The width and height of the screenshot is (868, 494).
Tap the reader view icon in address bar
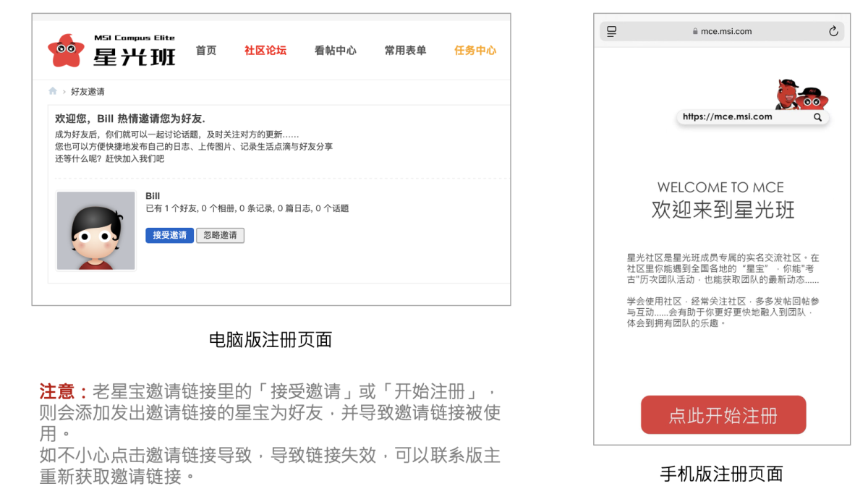point(612,31)
